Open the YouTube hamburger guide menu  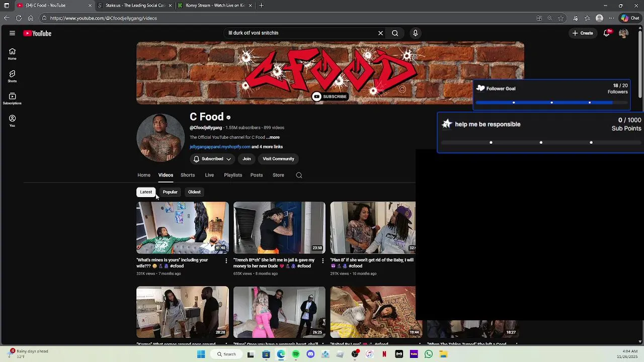[x=12, y=33]
